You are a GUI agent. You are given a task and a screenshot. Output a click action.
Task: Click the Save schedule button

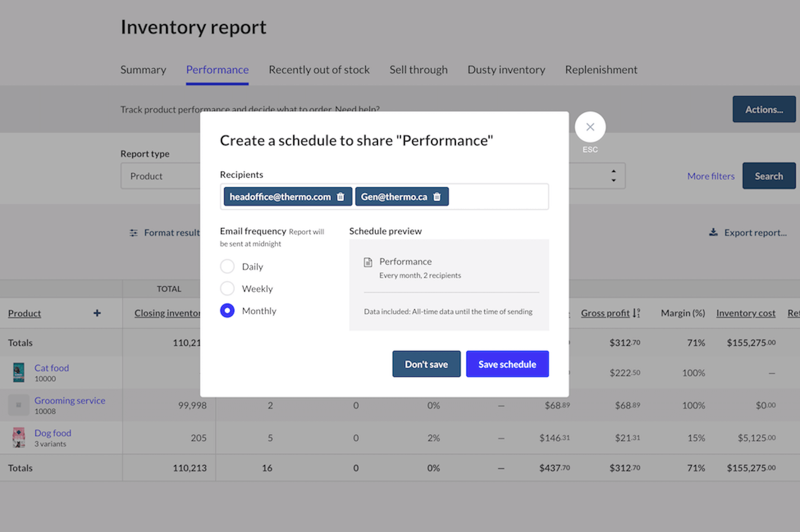click(x=507, y=364)
